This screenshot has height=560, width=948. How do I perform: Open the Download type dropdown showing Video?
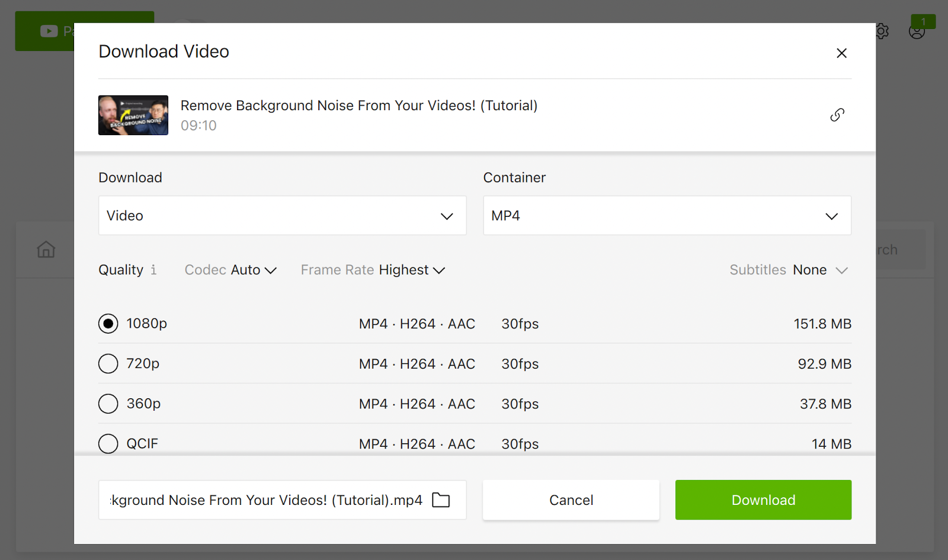[282, 215]
